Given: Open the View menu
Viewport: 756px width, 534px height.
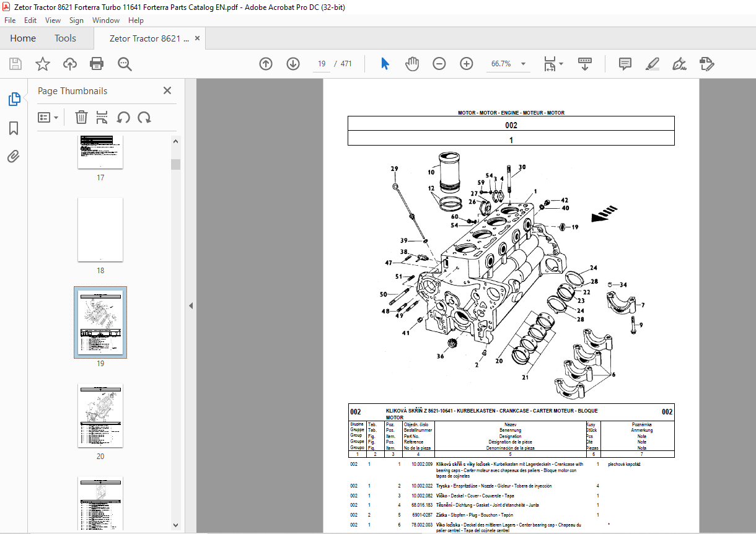Looking at the screenshot, I should pyautogui.click(x=53, y=20).
